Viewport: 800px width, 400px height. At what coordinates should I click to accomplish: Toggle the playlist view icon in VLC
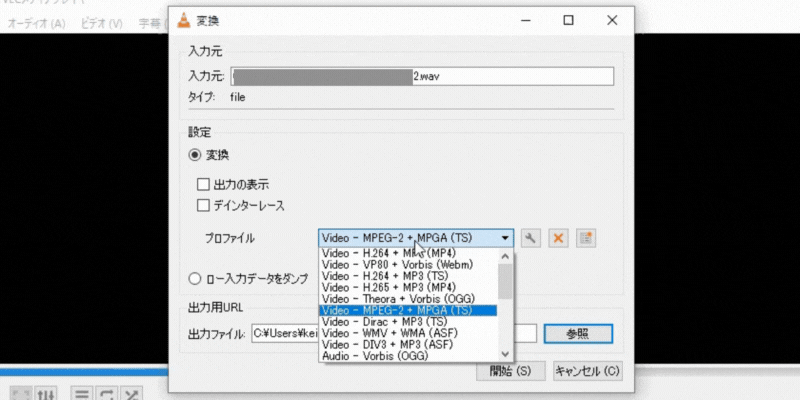[x=81, y=394]
